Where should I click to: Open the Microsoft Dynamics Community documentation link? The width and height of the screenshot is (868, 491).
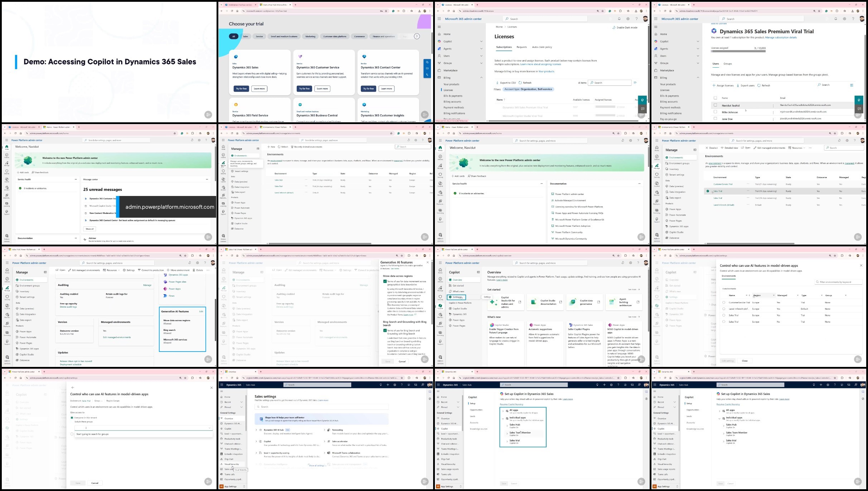[571, 239]
